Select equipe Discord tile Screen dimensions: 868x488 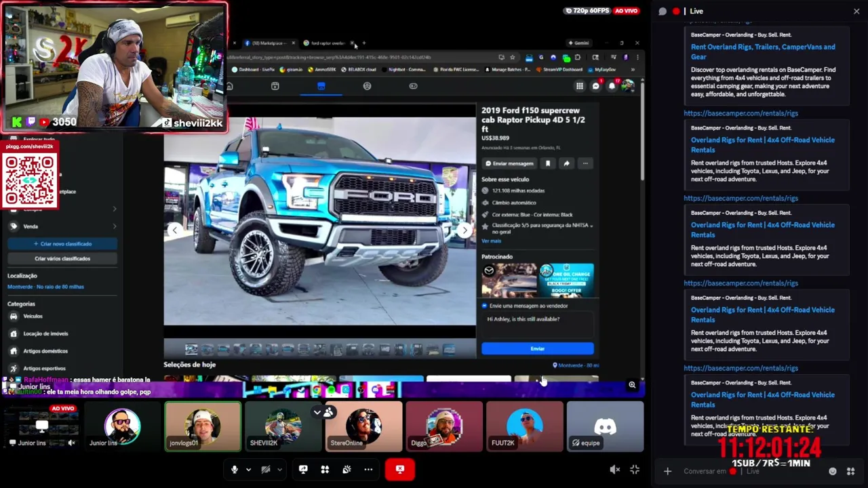click(605, 426)
